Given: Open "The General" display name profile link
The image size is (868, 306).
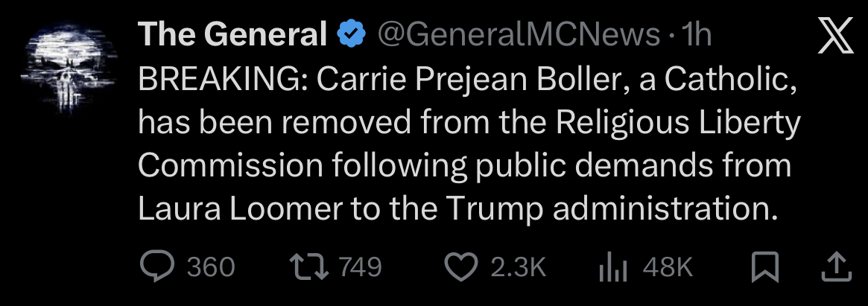Looking at the screenshot, I should (232, 34).
